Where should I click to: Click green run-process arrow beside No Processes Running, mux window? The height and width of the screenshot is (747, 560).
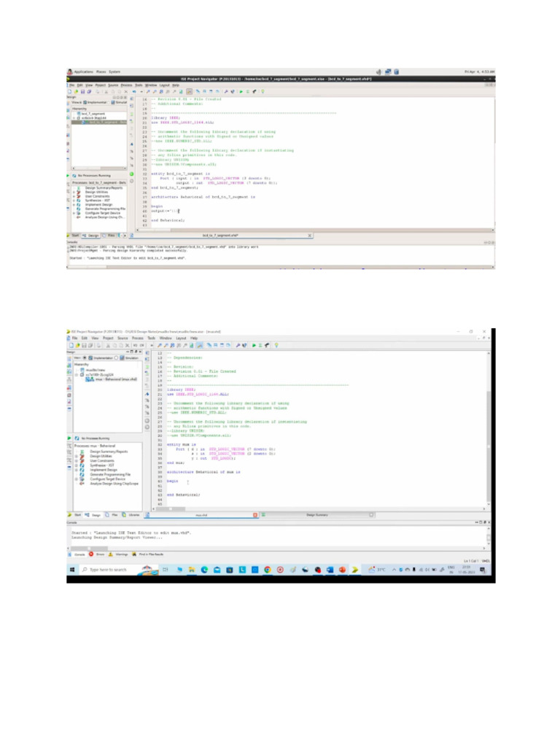coord(69,438)
